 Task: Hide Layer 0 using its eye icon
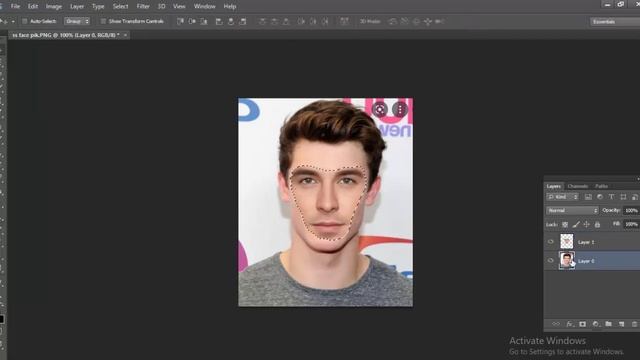coord(551,260)
